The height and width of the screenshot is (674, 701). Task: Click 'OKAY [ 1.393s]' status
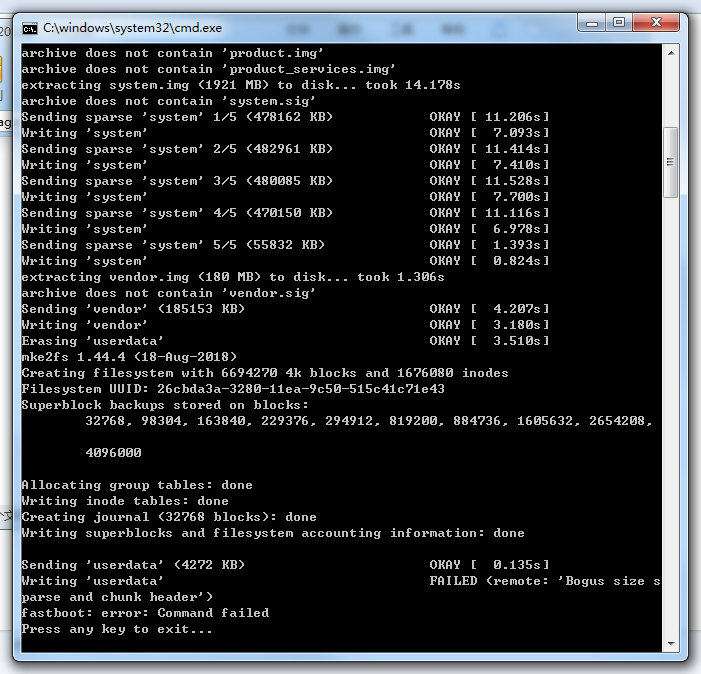[489, 245]
